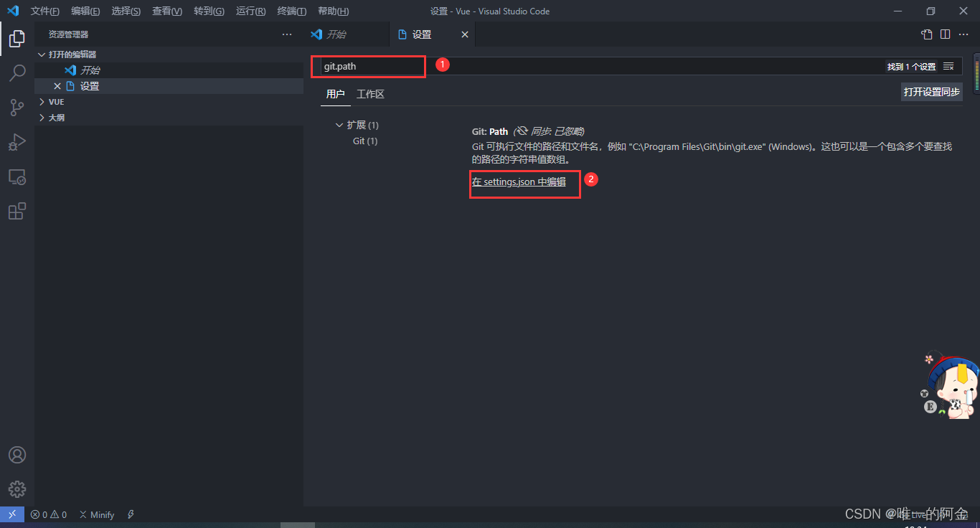Viewport: 980px width, 528px height.
Task: Select the 设置 editor tab
Action: 432,34
